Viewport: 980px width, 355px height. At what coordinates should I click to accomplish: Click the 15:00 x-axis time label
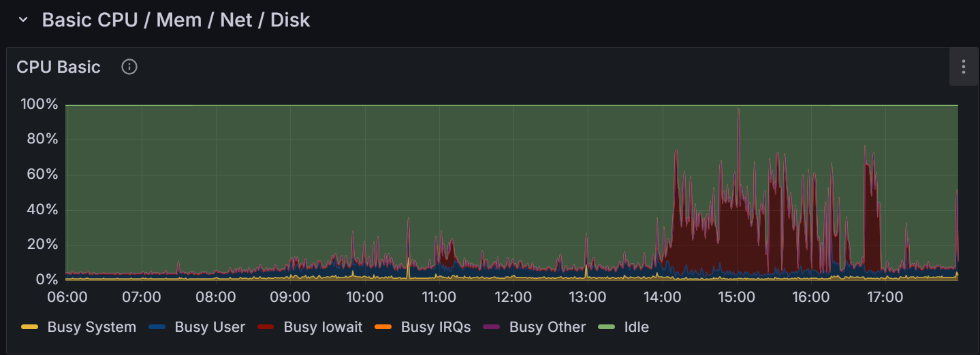pos(736,297)
